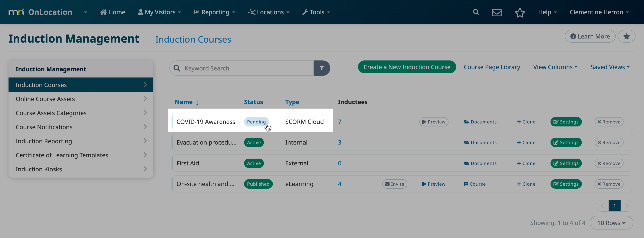Viewport: 644px width, 238px height.
Task: Open the envelope messages icon
Action: pos(496,12)
